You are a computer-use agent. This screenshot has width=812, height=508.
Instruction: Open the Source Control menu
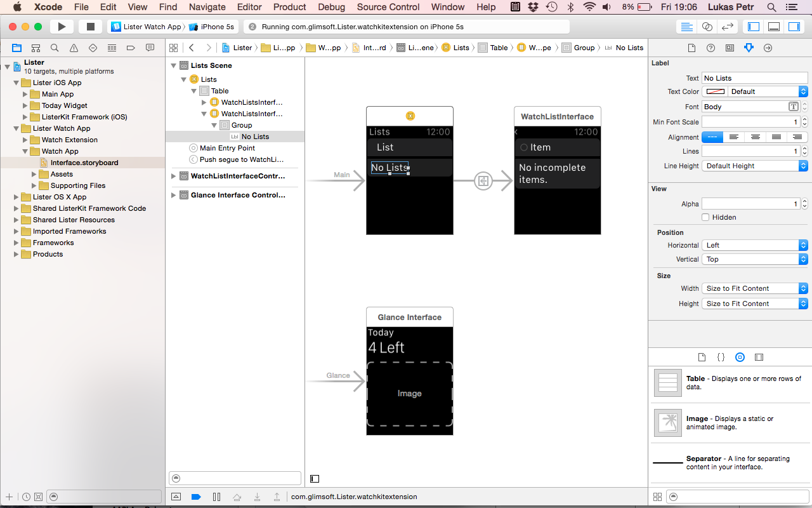388,7
